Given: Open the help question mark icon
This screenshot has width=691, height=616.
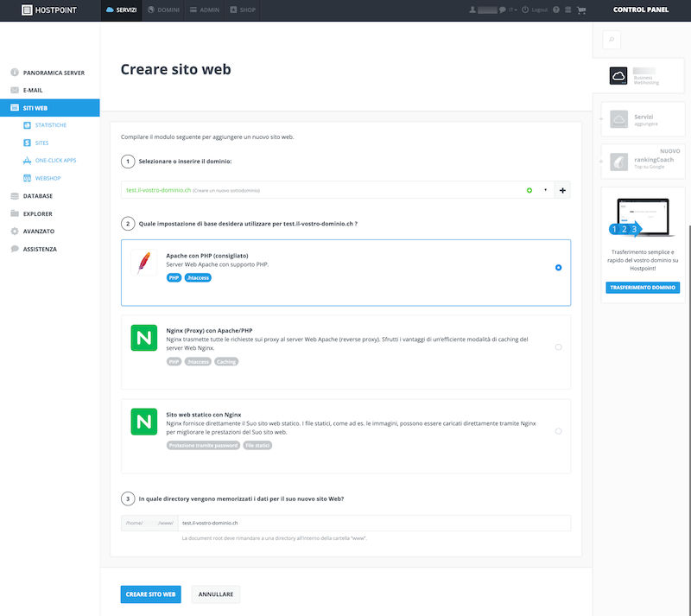Looking at the screenshot, I should 556,10.
